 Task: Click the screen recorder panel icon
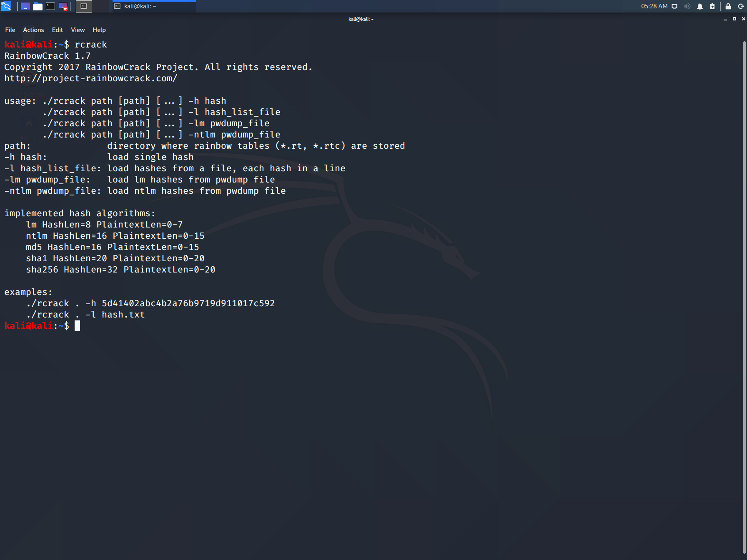[63, 6]
